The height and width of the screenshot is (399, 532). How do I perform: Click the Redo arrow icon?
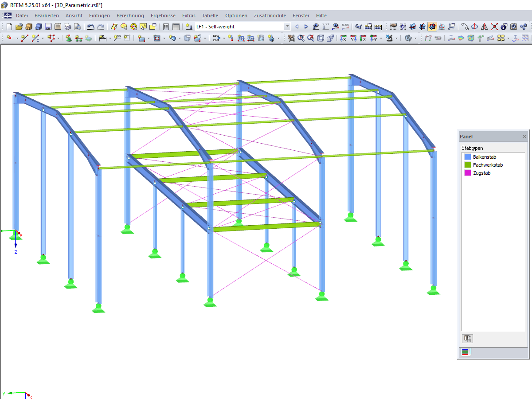point(101,27)
